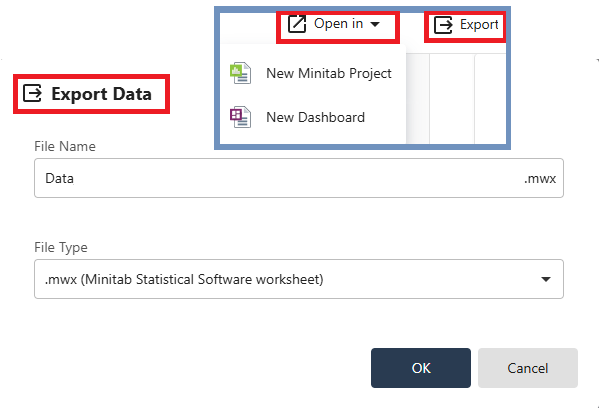Confirm export with OK button

[421, 368]
